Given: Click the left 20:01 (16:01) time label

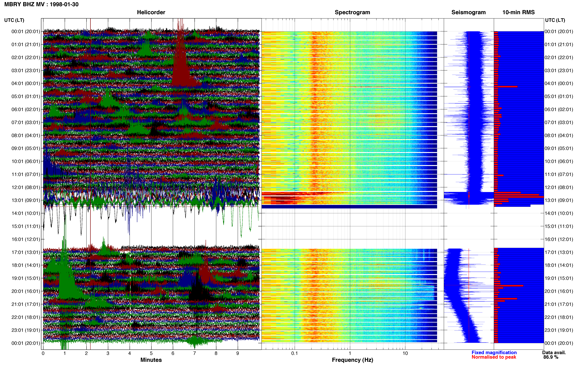Looking at the screenshot, I should 26,291.
